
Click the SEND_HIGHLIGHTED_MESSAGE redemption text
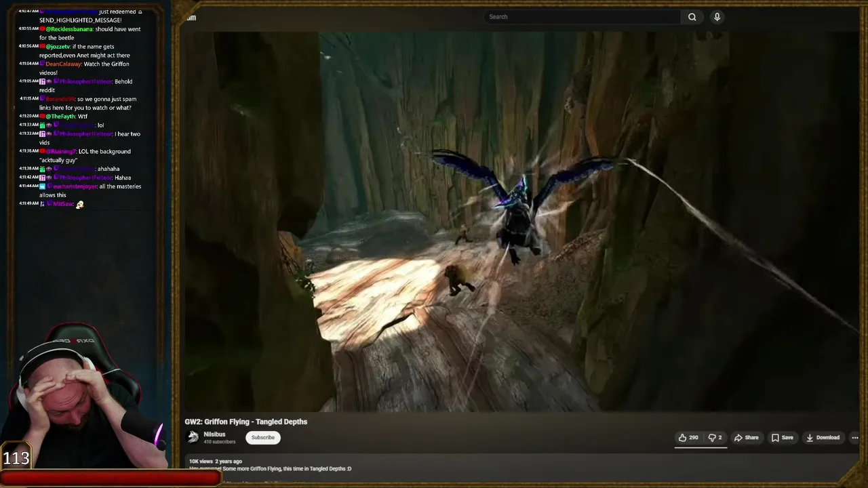click(80, 20)
